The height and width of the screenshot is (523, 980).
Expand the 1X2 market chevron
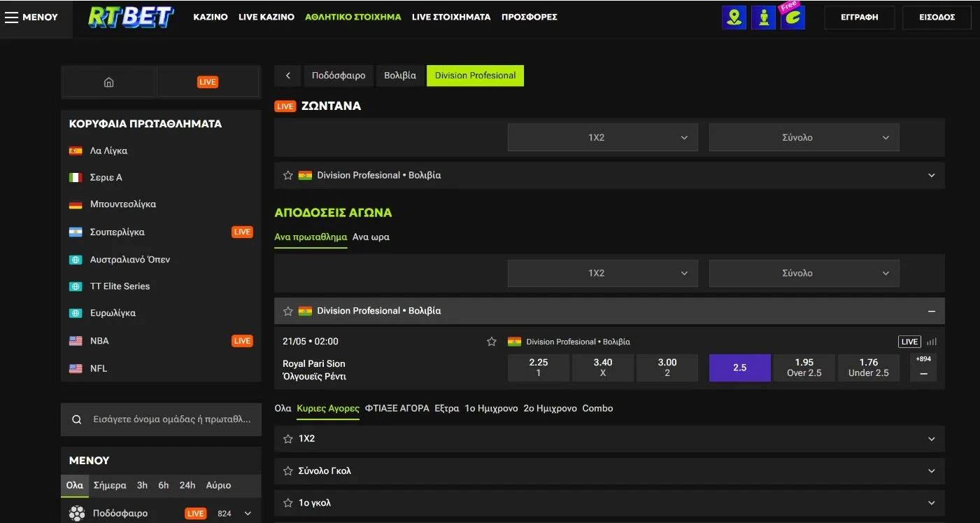tap(931, 439)
